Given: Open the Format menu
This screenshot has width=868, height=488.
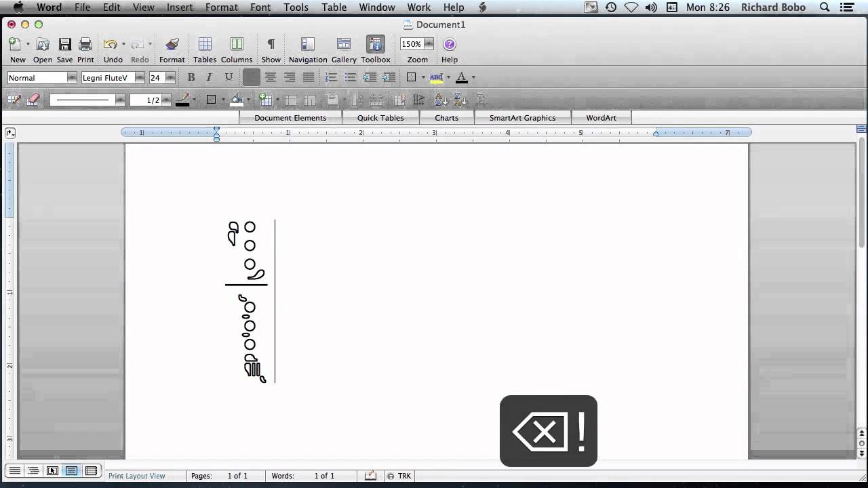Looking at the screenshot, I should click(222, 7).
